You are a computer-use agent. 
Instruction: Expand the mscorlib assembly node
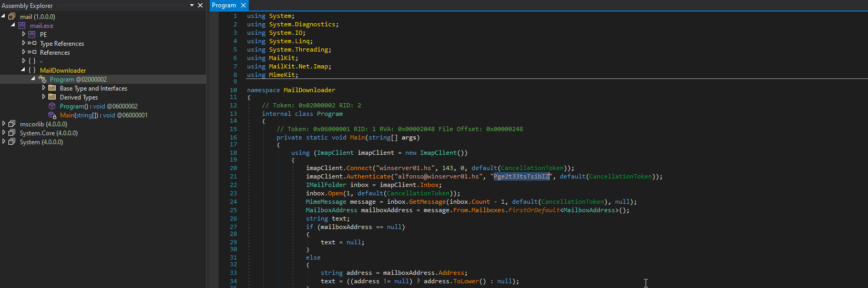click(4, 124)
